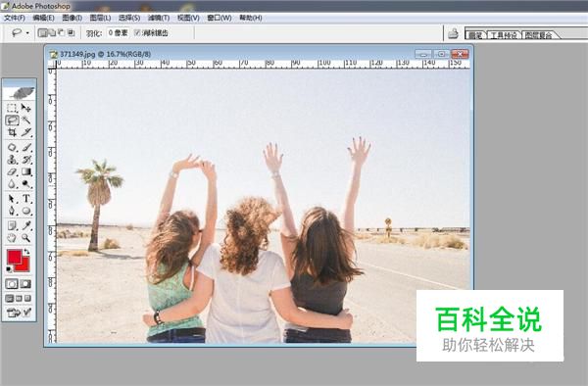Maximize the 371349.jpg document window
Screen dimensions: 588x386
(x=441, y=54)
